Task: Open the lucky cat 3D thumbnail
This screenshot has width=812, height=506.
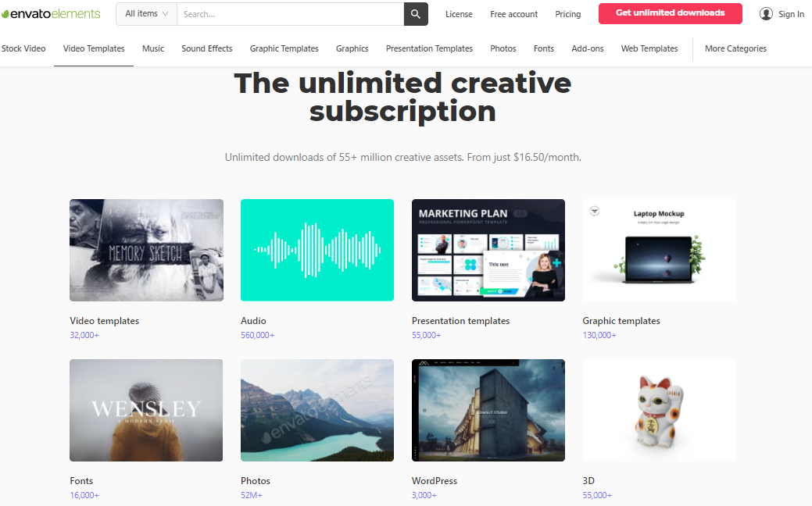Action: [x=660, y=410]
